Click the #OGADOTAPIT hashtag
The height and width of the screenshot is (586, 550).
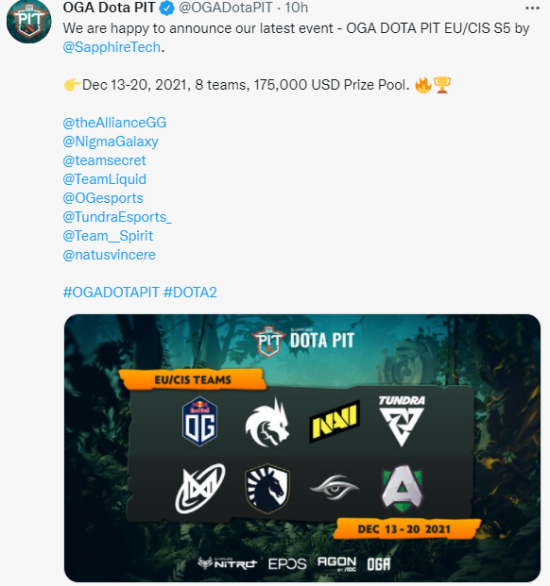click(111, 292)
